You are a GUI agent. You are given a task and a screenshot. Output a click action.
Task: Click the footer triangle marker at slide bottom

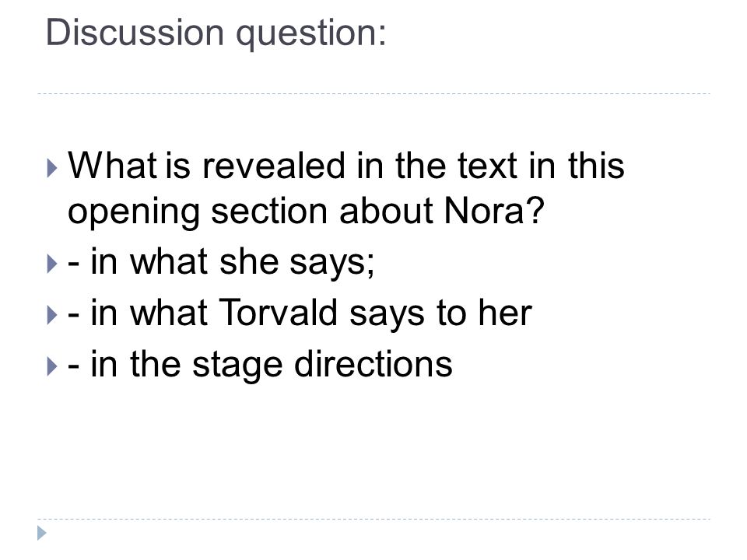pyautogui.click(x=42, y=533)
